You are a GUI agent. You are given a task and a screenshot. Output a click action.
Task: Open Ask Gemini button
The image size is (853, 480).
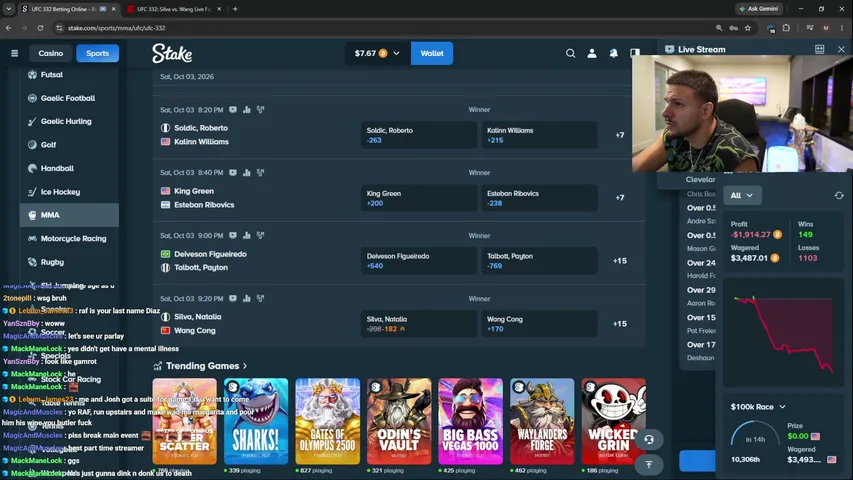[759, 9]
